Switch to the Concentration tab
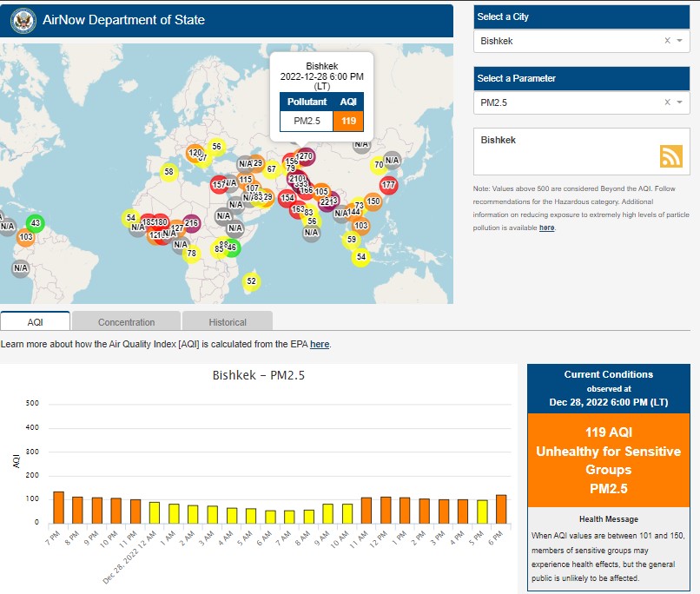The image size is (700, 594). pos(126,322)
